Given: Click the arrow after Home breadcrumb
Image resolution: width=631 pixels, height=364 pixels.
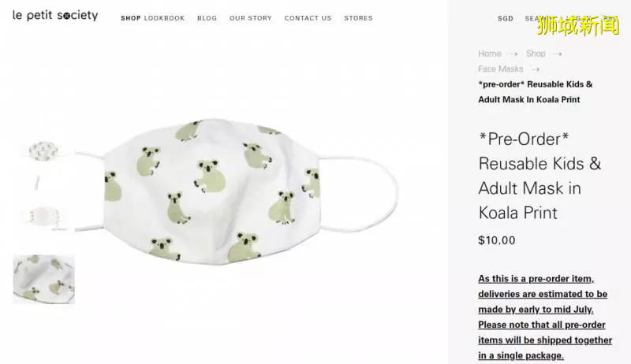Looking at the screenshot, I should 514,54.
